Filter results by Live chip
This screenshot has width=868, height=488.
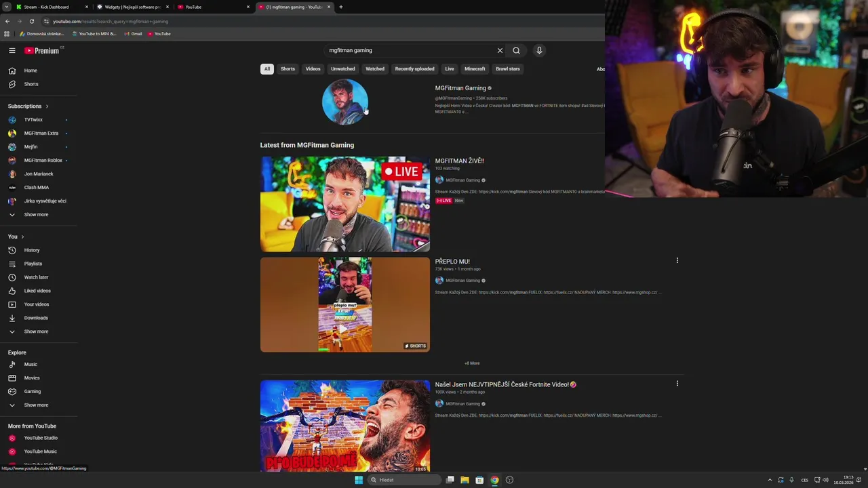point(449,68)
